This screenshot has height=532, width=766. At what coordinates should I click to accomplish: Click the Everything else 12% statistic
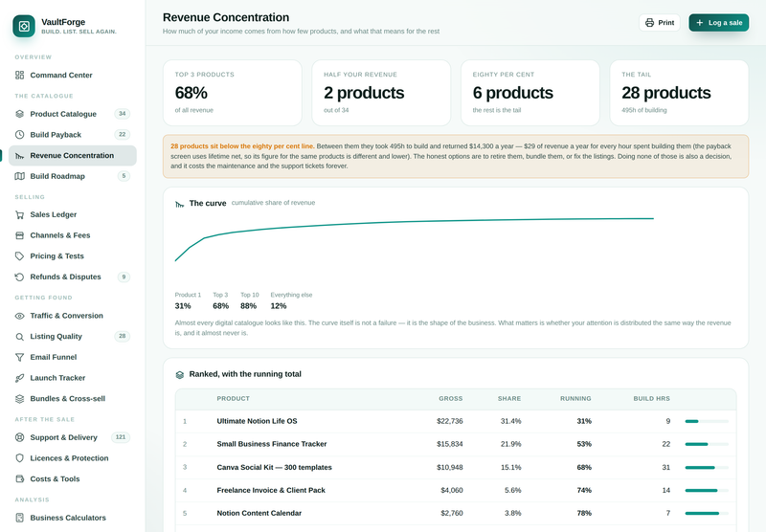coord(291,301)
